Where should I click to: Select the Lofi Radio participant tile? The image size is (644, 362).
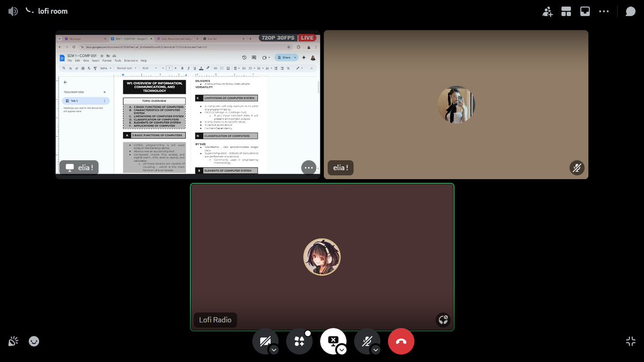pyautogui.click(x=322, y=256)
